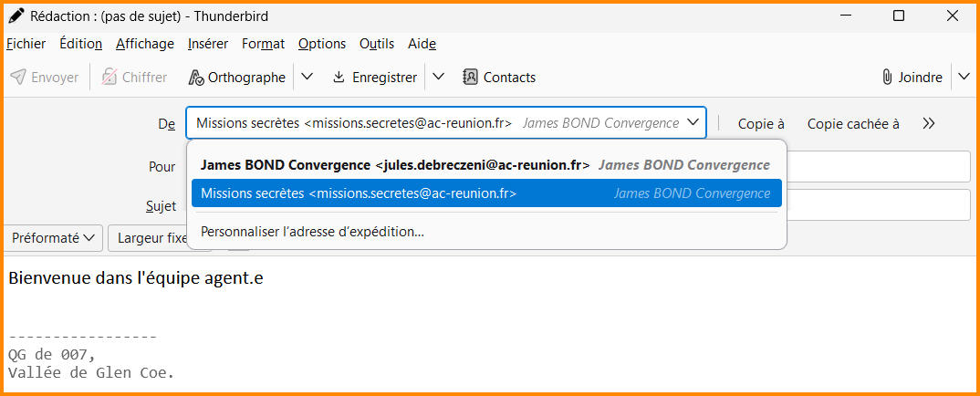Open the Affichage menu

(x=144, y=44)
